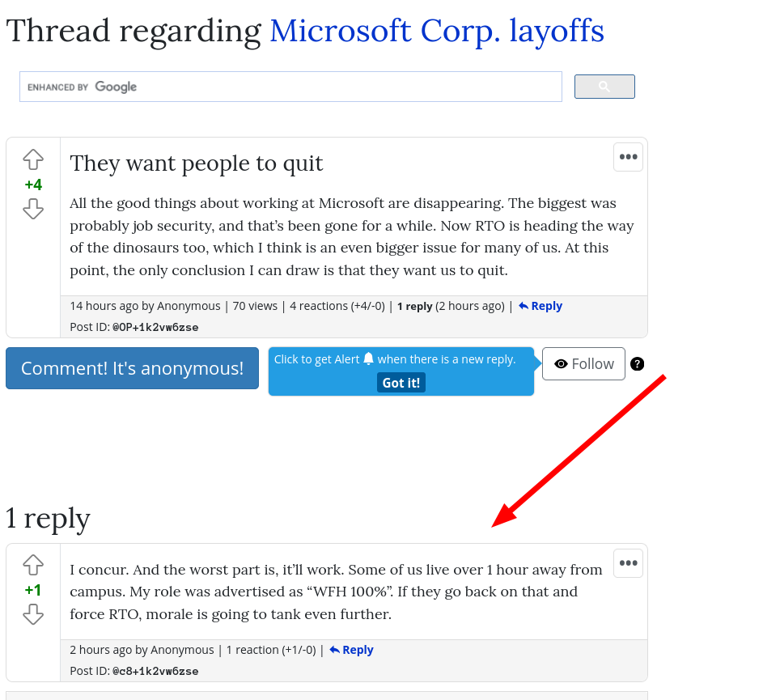Image resolution: width=780 pixels, height=700 pixels.
Task: Click the reply post ID @c8+1k2vw6zse
Action: click(x=155, y=671)
